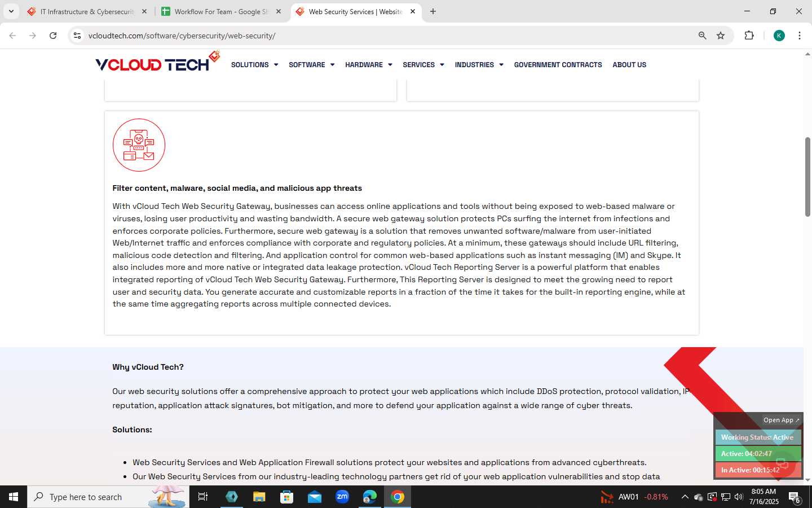Click the Working Status: Active label
Screen dimensions: 812x508
757,437
